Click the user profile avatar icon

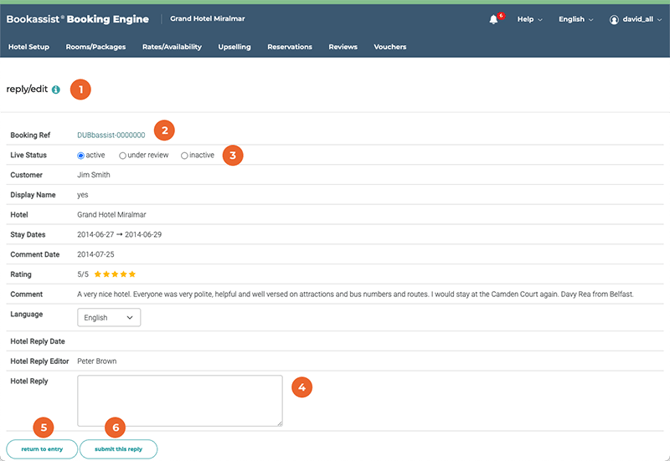[x=614, y=20]
